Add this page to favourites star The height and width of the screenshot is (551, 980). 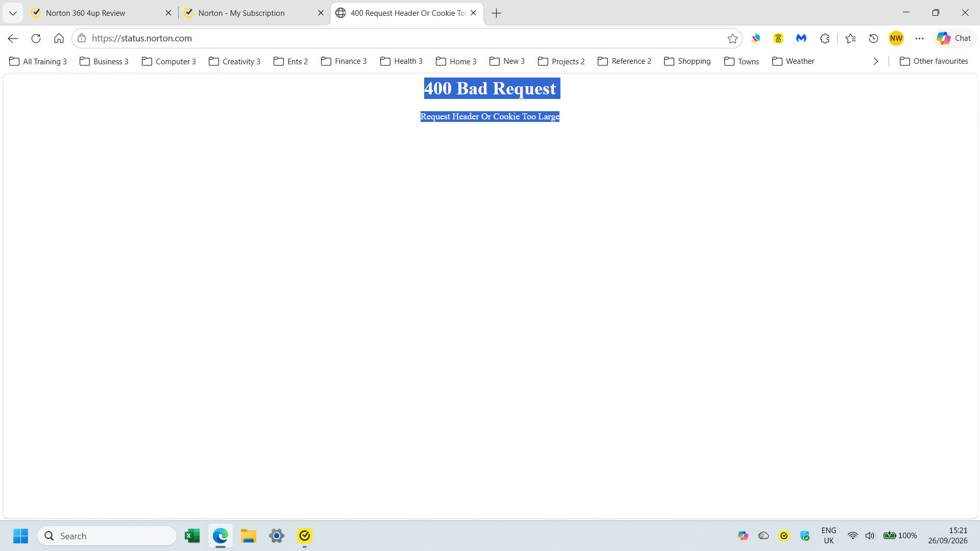coord(732,38)
